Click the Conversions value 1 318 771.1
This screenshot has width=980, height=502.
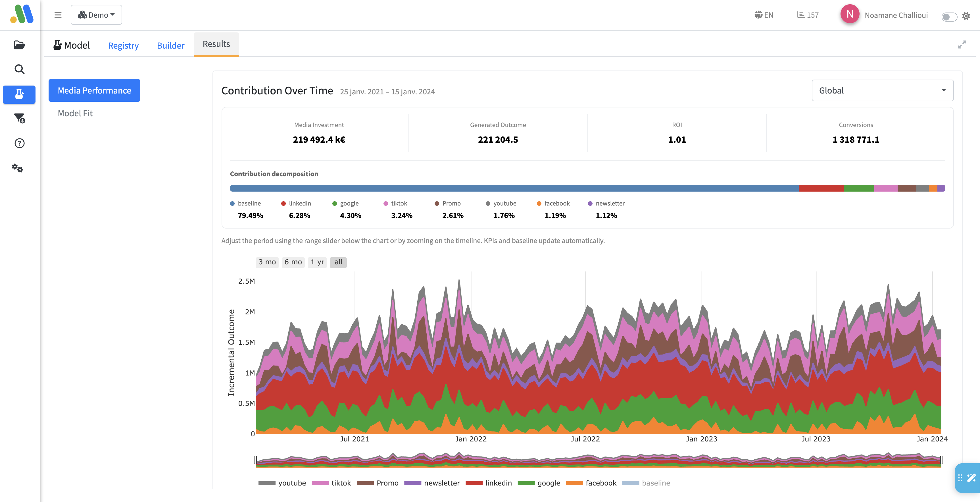pyautogui.click(x=856, y=140)
